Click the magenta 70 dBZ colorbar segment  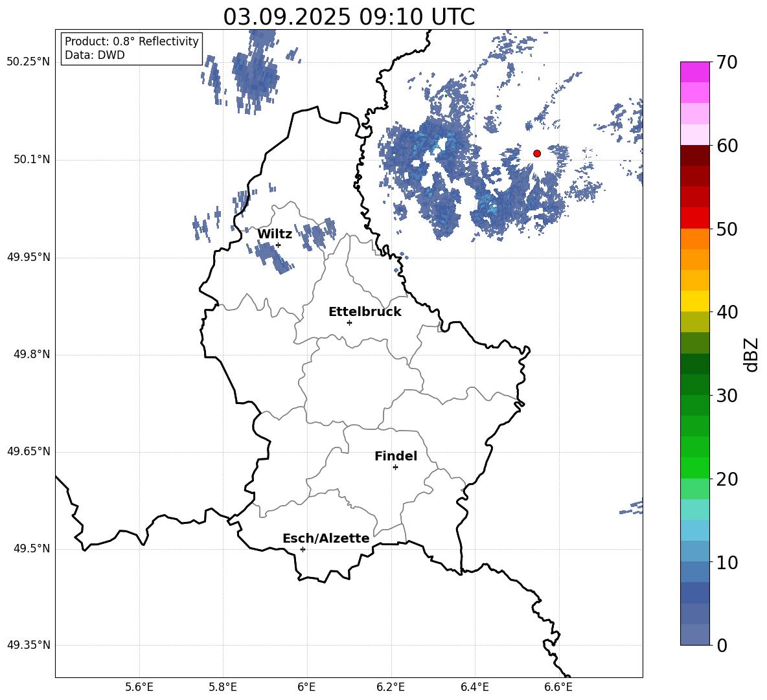point(695,72)
